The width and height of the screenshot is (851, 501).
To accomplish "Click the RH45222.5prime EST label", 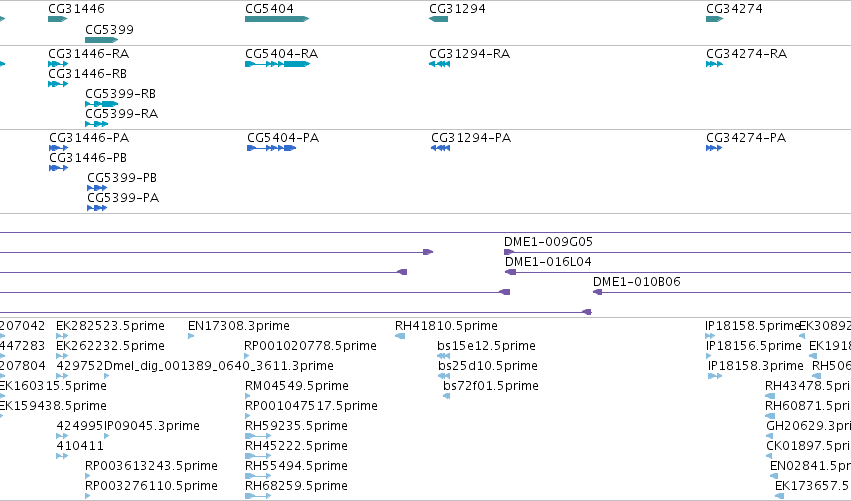I will click(x=296, y=446).
